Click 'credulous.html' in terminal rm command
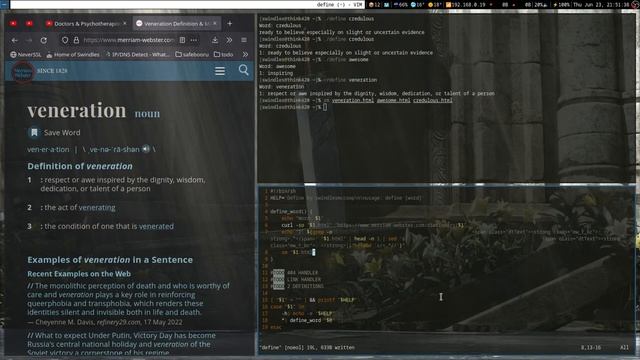Screen dimensions: 640x360 tap(433, 100)
